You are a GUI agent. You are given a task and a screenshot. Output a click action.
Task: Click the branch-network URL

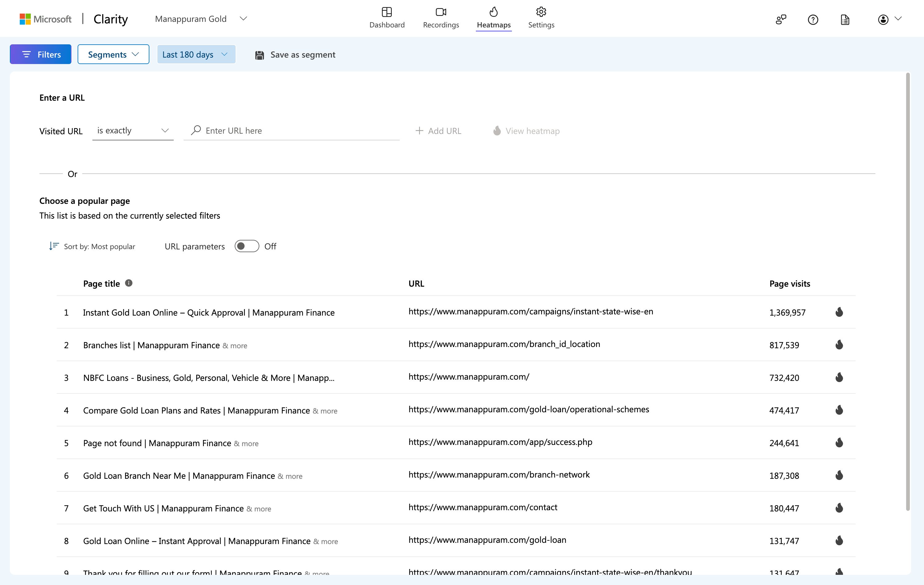[499, 474]
